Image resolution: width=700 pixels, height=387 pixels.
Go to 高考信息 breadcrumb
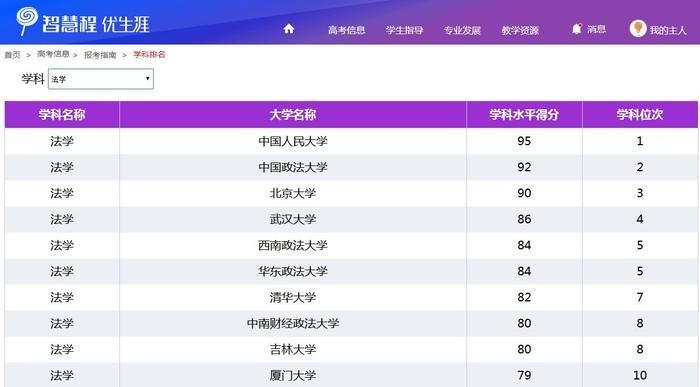53,54
